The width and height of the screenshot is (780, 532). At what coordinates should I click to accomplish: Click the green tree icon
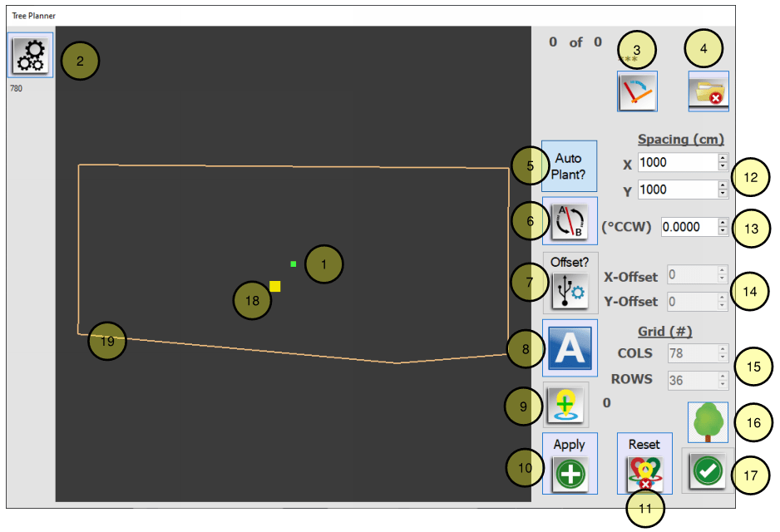(x=708, y=422)
